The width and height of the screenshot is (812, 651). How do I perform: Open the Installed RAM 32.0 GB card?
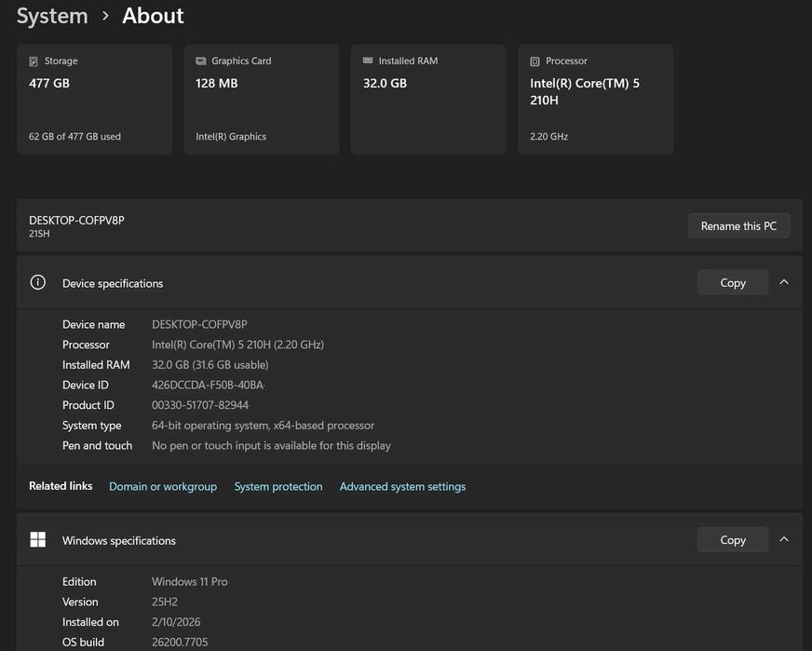click(428, 100)
